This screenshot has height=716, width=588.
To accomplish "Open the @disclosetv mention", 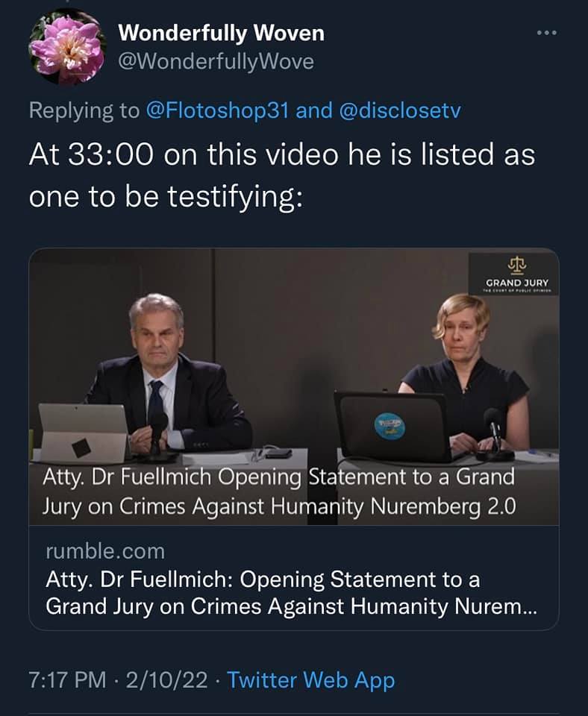I will (x=399, y=111).
